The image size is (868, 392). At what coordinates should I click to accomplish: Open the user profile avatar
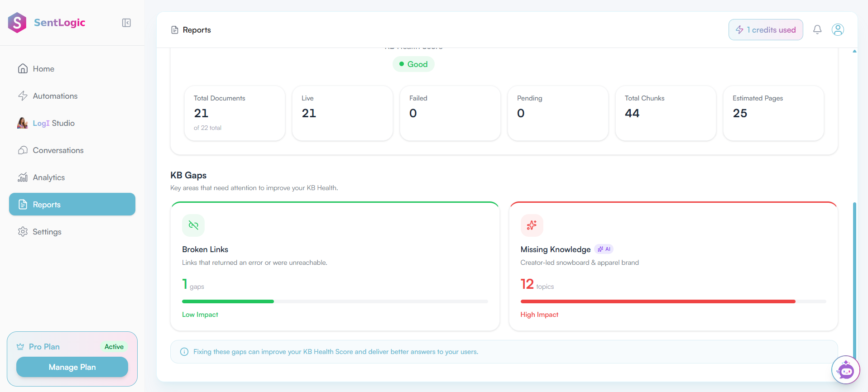coord(838,30)
